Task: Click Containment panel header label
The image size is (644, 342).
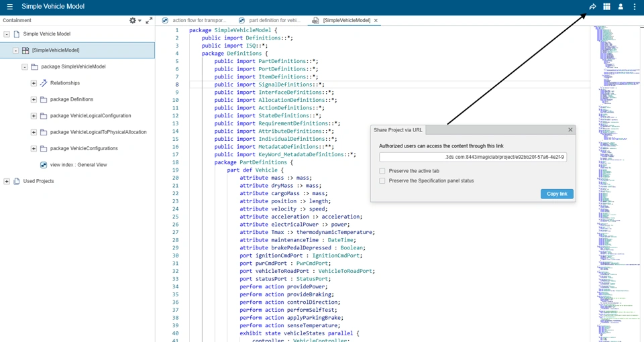Action: [x=17, y=20]
